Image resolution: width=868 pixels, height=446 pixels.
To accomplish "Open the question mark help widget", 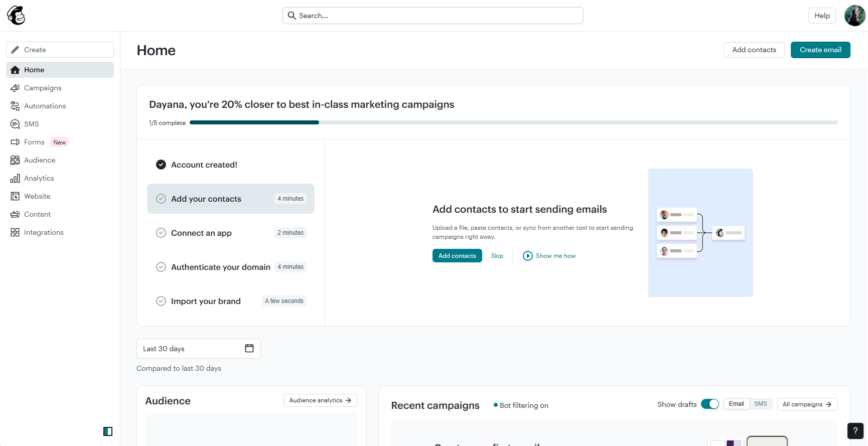I will (x=855, y=431).
